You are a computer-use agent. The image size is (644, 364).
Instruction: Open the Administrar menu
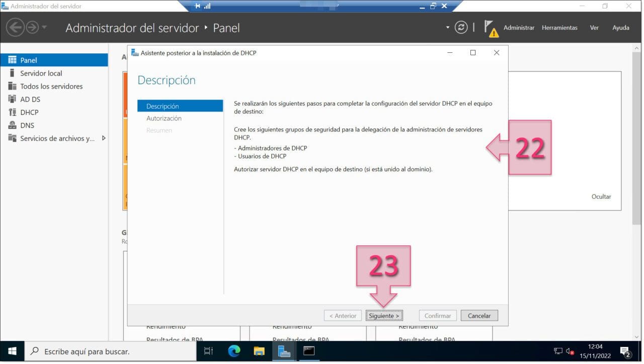[519, 28]
